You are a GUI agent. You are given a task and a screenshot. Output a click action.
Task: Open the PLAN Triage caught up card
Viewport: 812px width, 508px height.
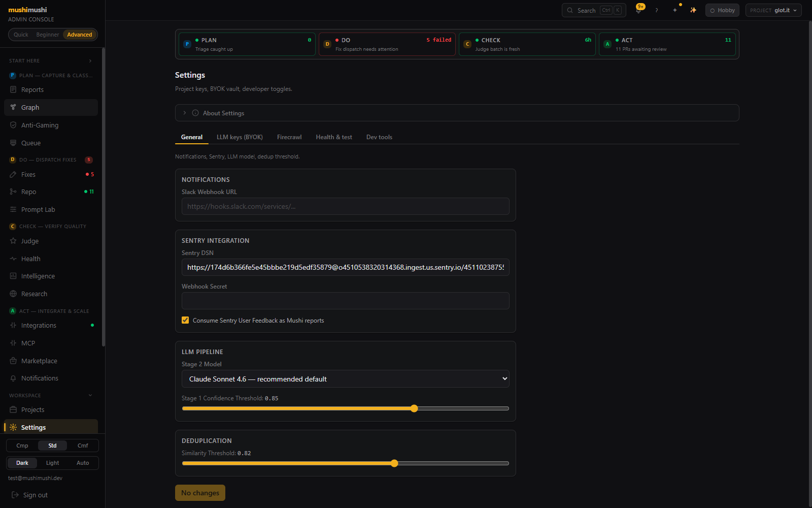pyautogui.click(x=247, y=44)
